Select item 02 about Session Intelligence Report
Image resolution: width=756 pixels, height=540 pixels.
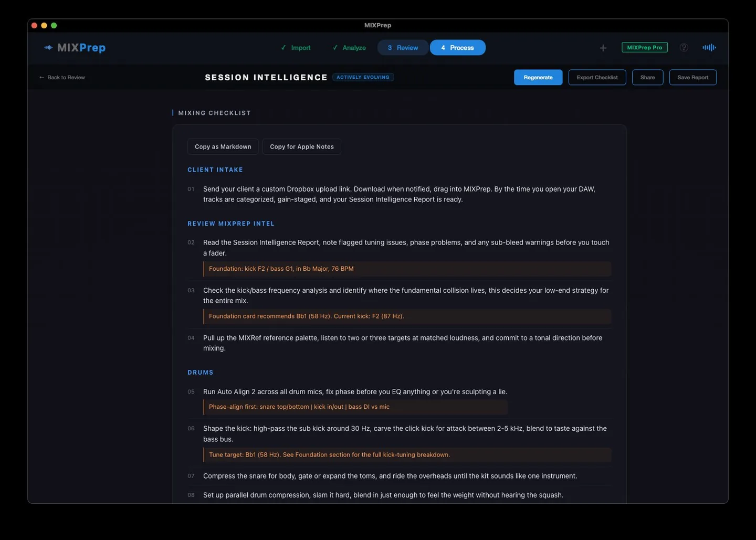click(x=399, y=248)
